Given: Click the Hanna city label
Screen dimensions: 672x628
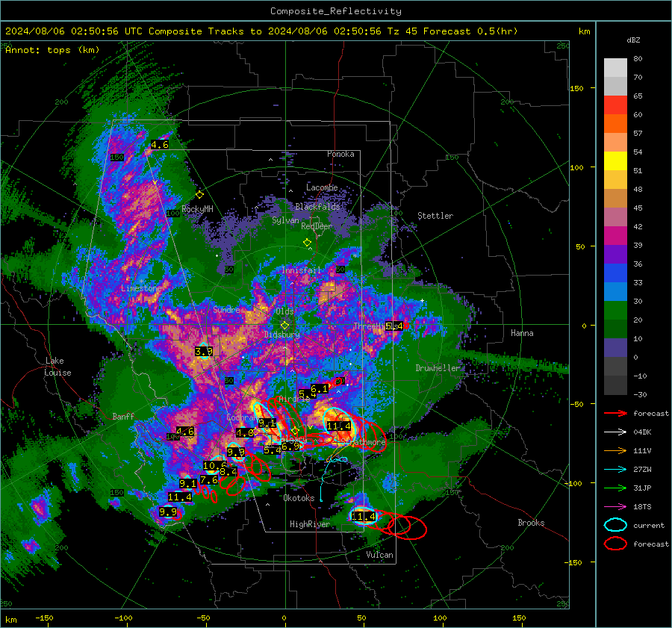Looking at the screenshot, I should (x=522, y=333).
